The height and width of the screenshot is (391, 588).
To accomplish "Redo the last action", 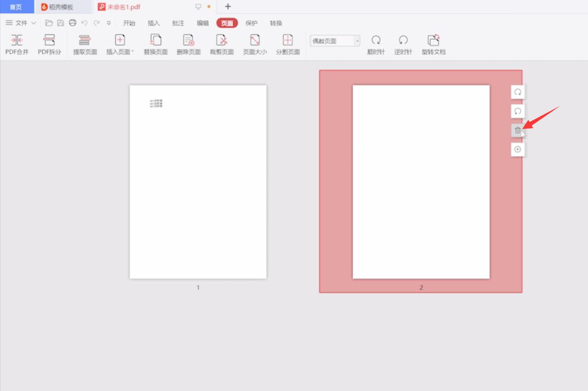I will (96, 23).
